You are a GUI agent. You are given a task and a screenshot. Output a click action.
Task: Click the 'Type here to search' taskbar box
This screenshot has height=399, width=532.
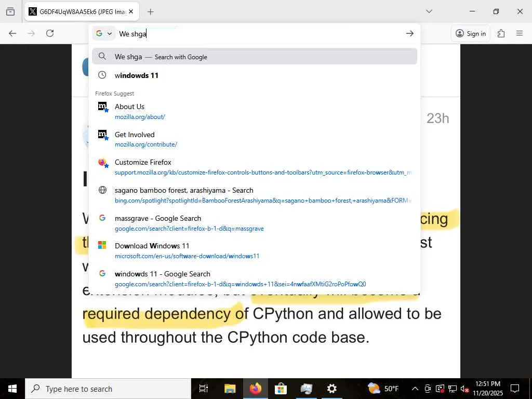108,389
